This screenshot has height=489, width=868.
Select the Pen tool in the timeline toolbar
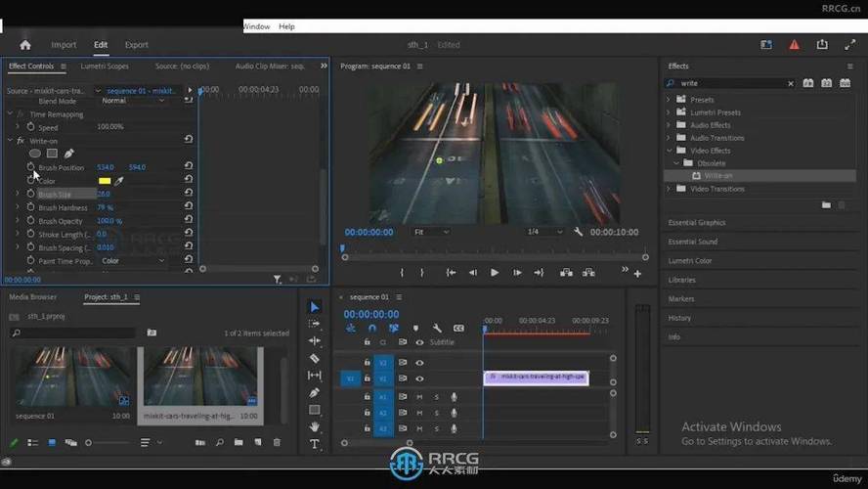coord(314,392)
